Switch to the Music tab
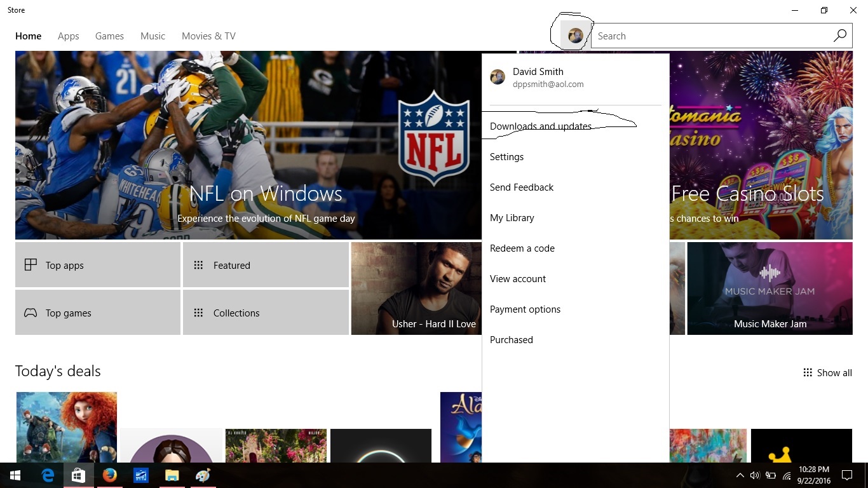The width and height of the screenshot is (868, 488). coord(153,36)
